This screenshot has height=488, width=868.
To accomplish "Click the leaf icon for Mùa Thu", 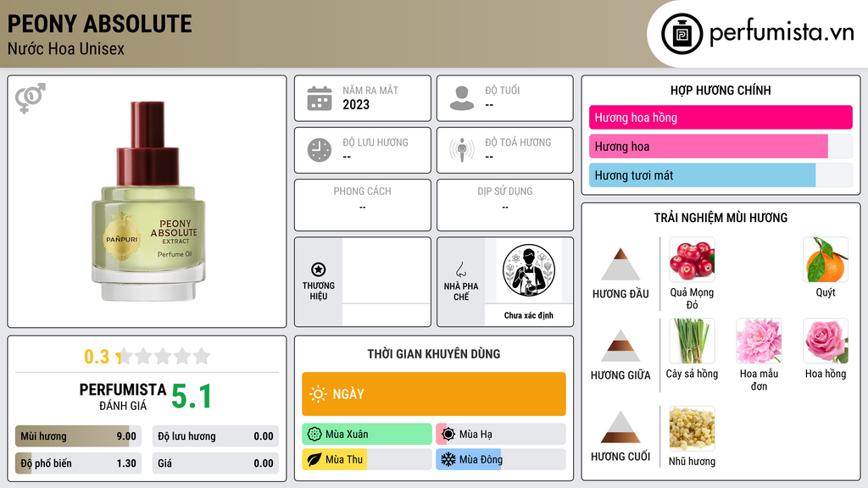I will 314,459.
